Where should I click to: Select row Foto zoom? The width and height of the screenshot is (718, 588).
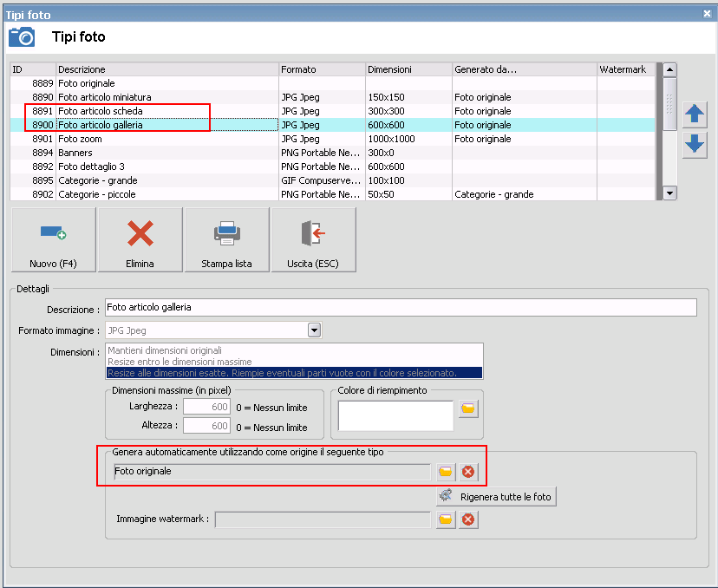point(333,139)
